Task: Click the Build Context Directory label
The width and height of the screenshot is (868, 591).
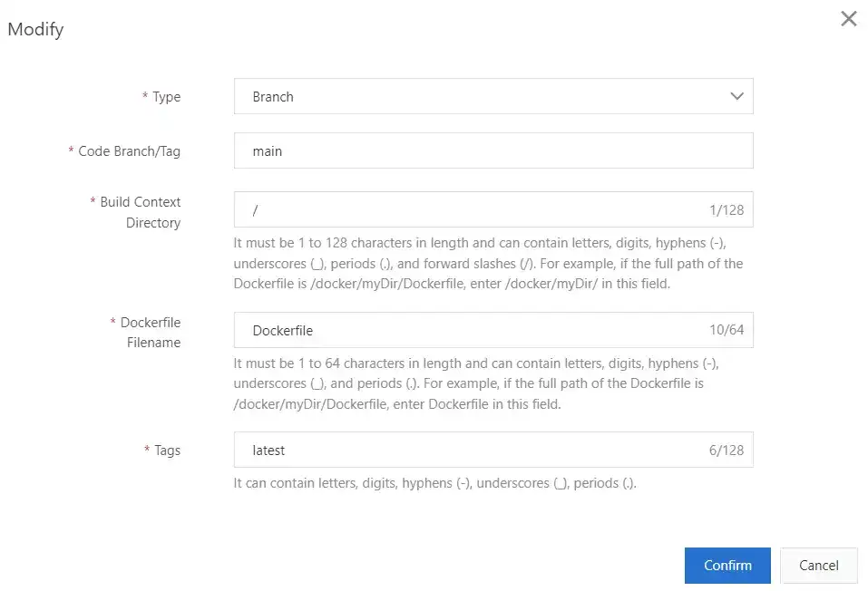Action: [x=140, y=212]
